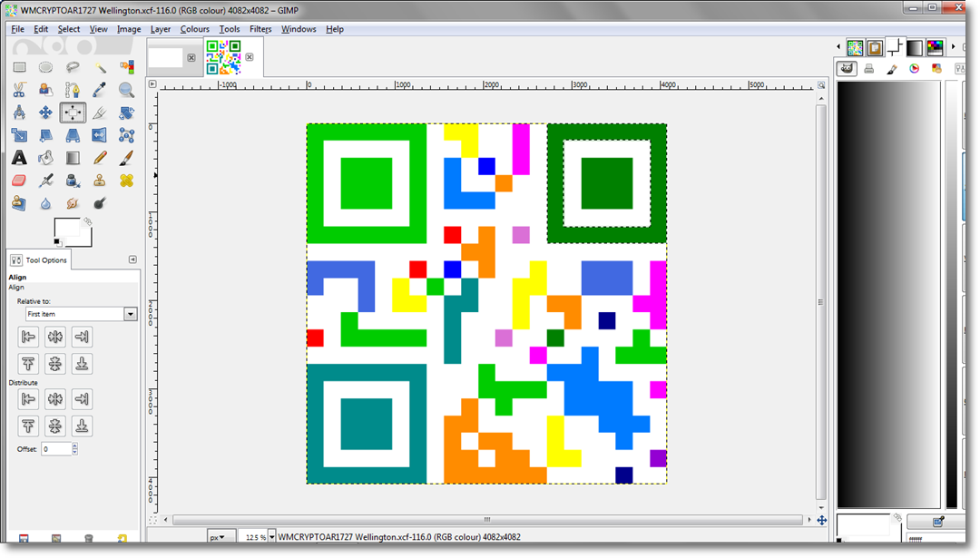This screenshot has height=558, width=980.
Task: Open the Select menu
Action: pyautogui.click(x=69, y=29)
